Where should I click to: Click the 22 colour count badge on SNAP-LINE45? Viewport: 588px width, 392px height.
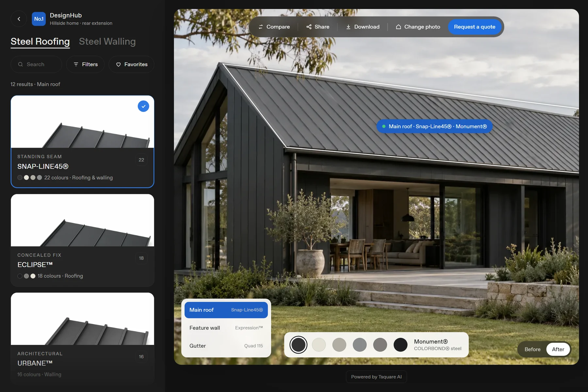(x=141, y=160)
